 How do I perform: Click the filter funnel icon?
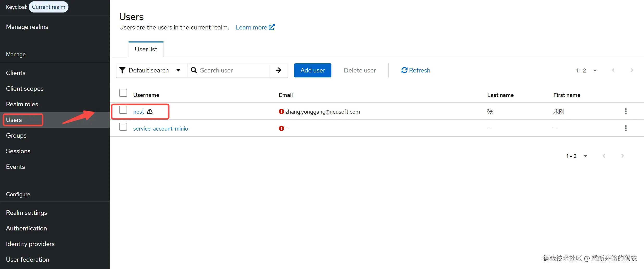click(122, 70)
